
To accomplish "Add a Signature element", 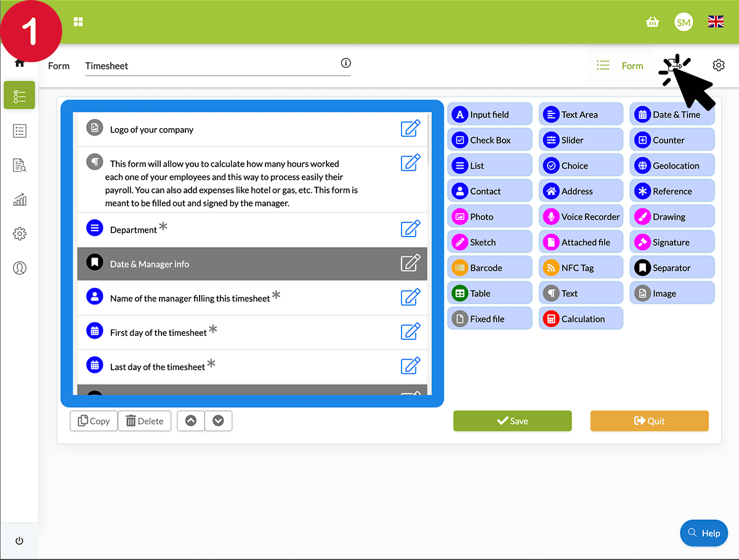I will [672, 242].
